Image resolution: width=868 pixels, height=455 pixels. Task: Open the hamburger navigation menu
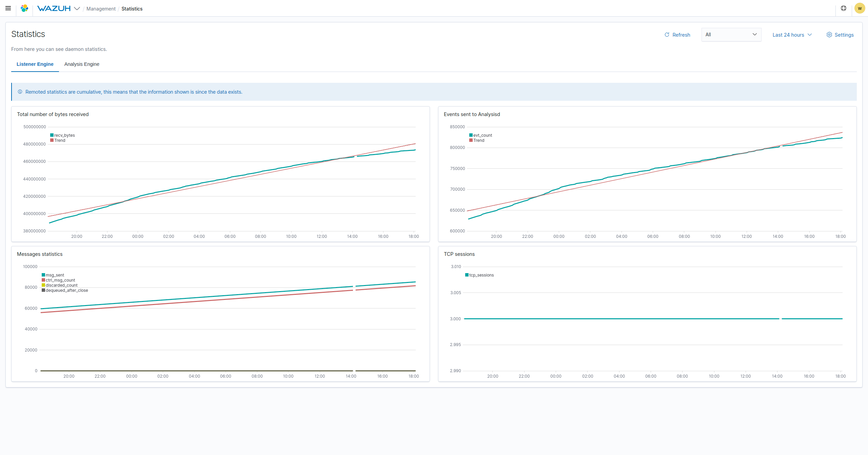[8, 8]
